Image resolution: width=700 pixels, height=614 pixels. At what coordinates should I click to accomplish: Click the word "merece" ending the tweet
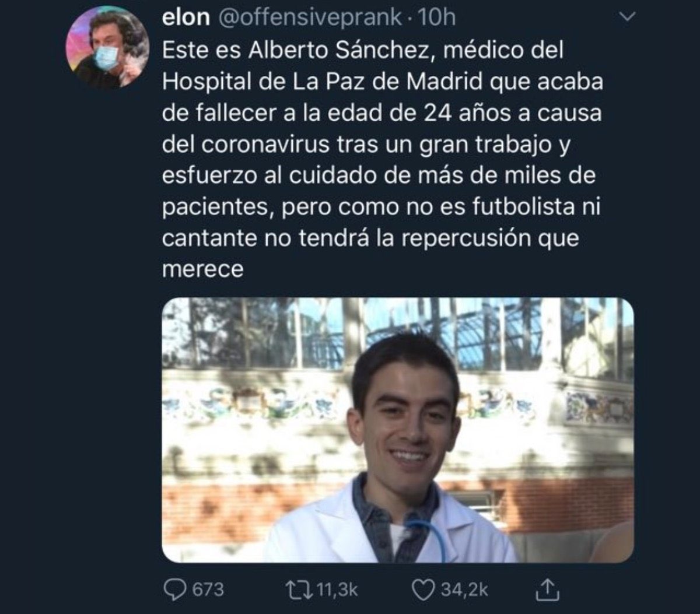tap(202, 271)
